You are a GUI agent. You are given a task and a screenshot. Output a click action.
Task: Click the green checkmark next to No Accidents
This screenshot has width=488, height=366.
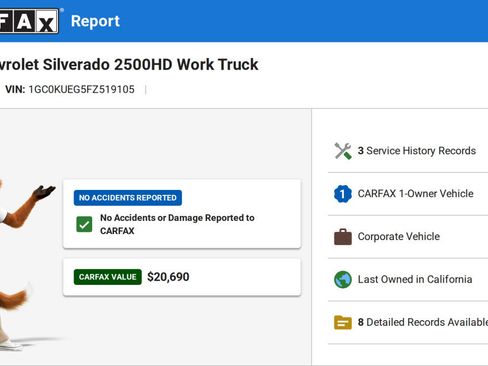tap(84, 224)
